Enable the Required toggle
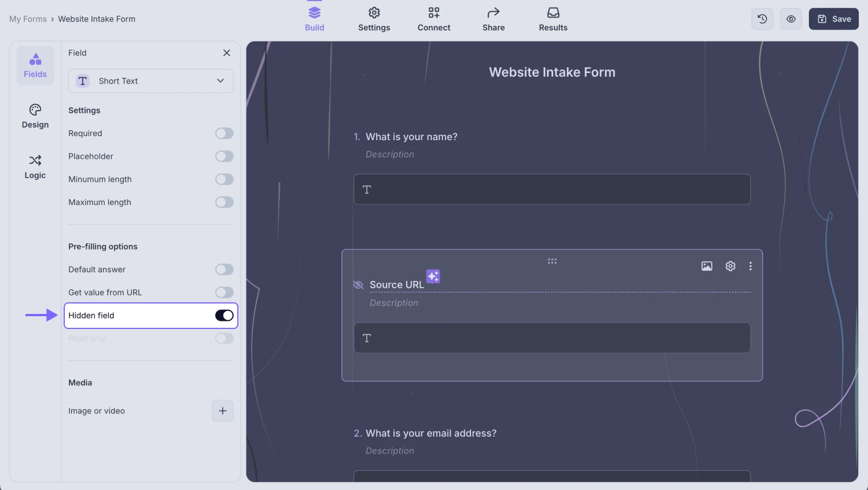868x490 pixels. click(224, 133)
